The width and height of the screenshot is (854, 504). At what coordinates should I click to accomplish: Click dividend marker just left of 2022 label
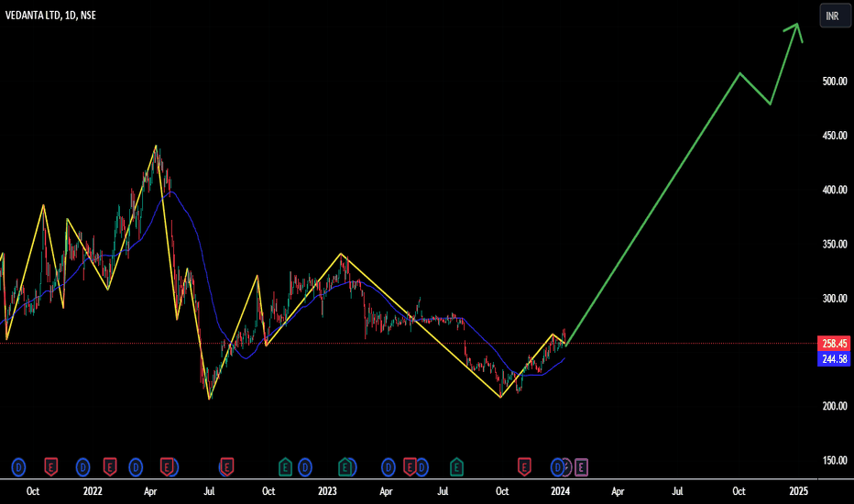(82, 467)
